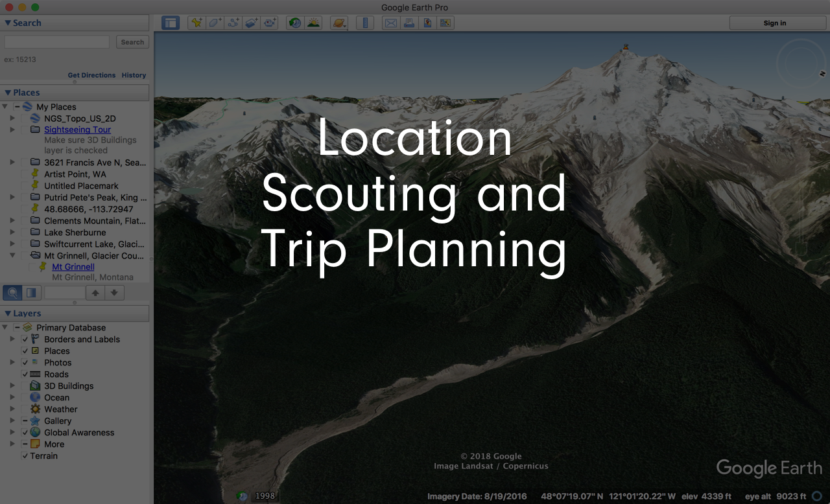The image size is (830, 504).
Task: Expand the NGS_Topo_US_2D item
Action: [12, 119]
